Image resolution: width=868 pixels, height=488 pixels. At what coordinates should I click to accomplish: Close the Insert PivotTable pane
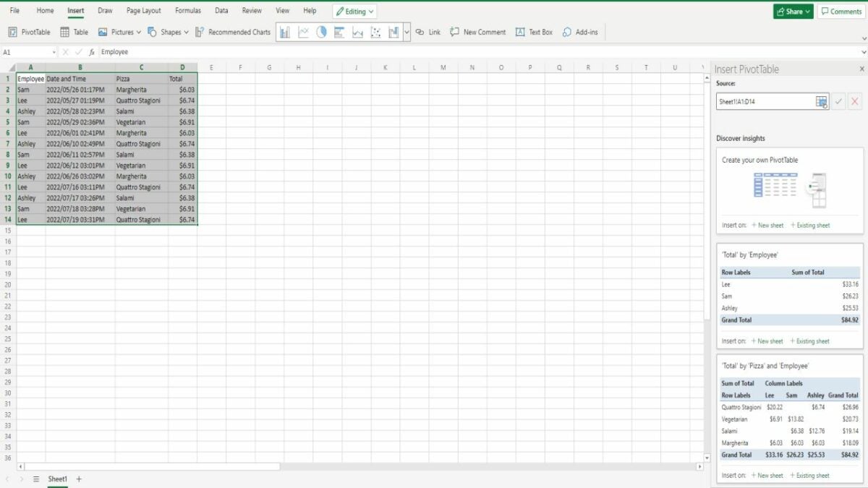click(x=861, y=69)
